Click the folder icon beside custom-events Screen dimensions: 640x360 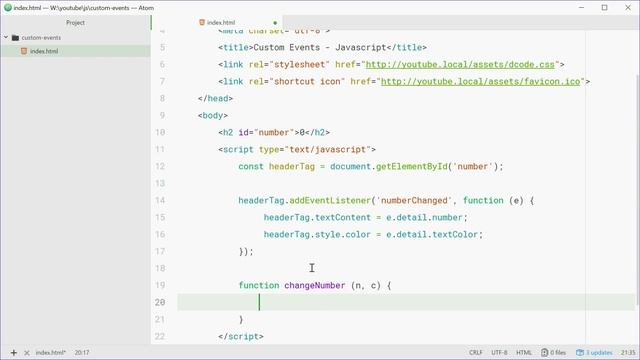point(16,38)
